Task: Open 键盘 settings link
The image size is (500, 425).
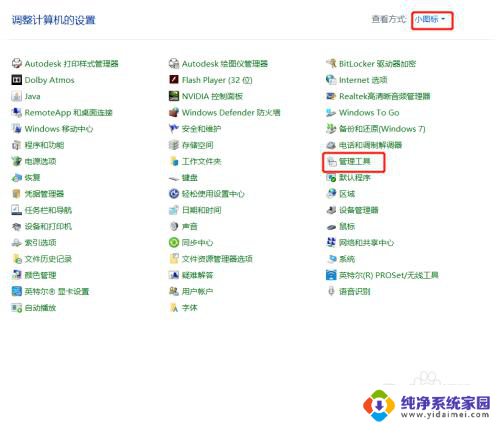Action: pyautogui.click(x=190, y=177)
